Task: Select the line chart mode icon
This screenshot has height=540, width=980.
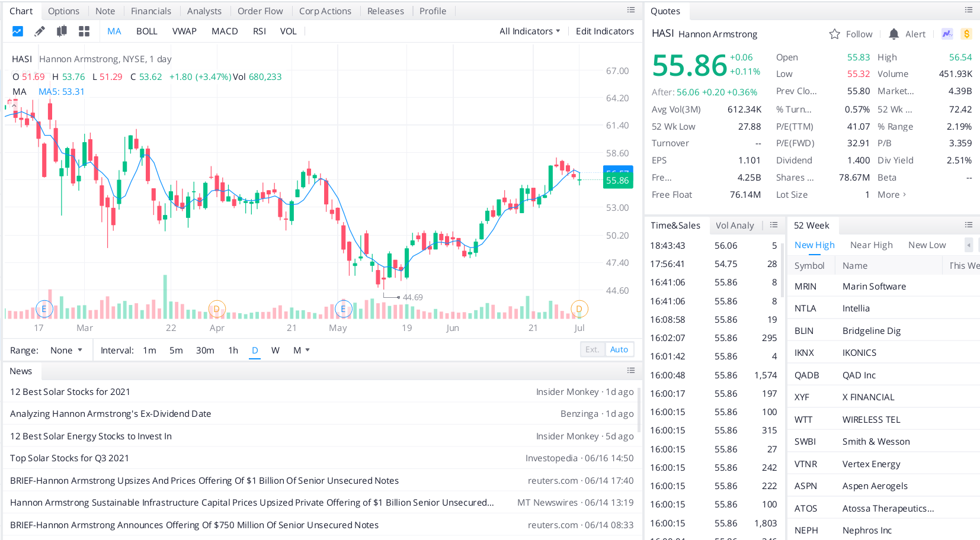Action: [18, 31]
